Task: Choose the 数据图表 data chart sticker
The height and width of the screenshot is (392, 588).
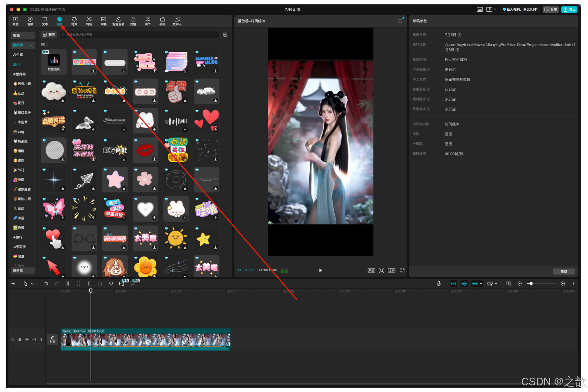Action: click(x=54, y=62)
